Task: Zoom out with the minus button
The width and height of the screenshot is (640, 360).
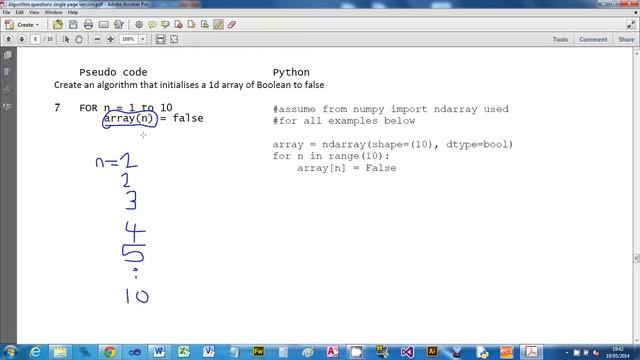Action: 97,39
